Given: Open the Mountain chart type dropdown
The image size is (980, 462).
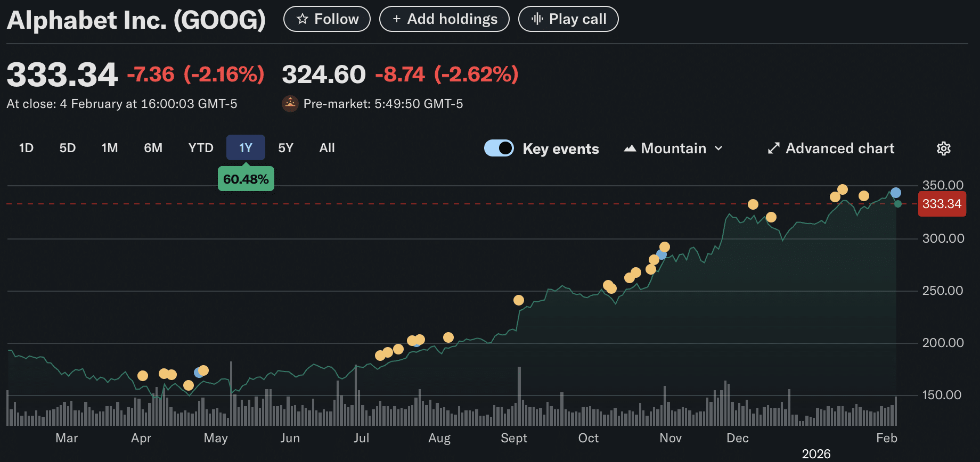Looking at the screenshot, I should tap(674, 148).
